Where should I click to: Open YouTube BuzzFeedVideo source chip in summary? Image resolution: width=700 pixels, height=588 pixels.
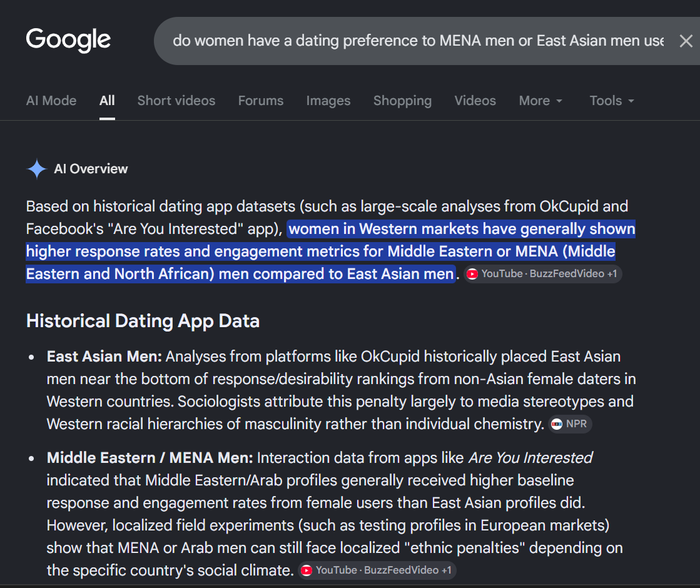542,274
